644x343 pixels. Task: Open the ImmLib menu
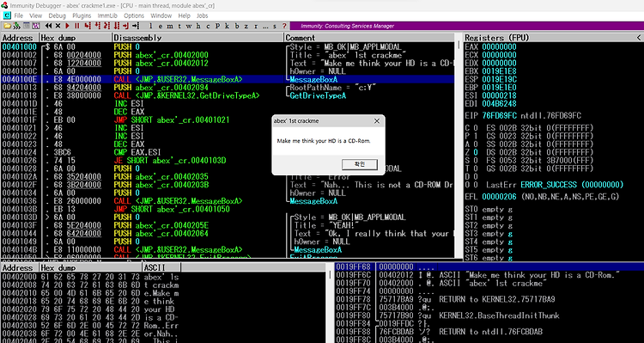107,15
